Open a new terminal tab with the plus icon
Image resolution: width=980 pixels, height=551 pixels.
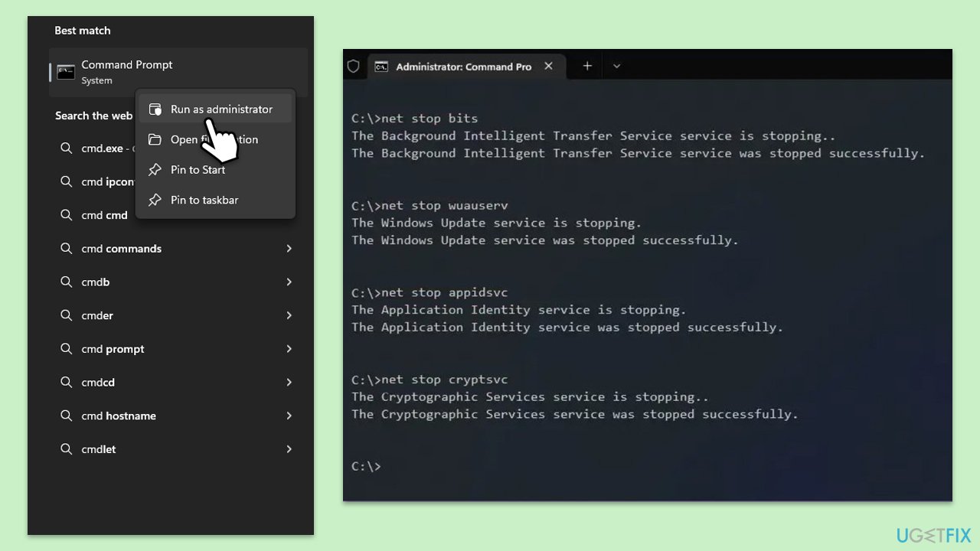[586, 66]
